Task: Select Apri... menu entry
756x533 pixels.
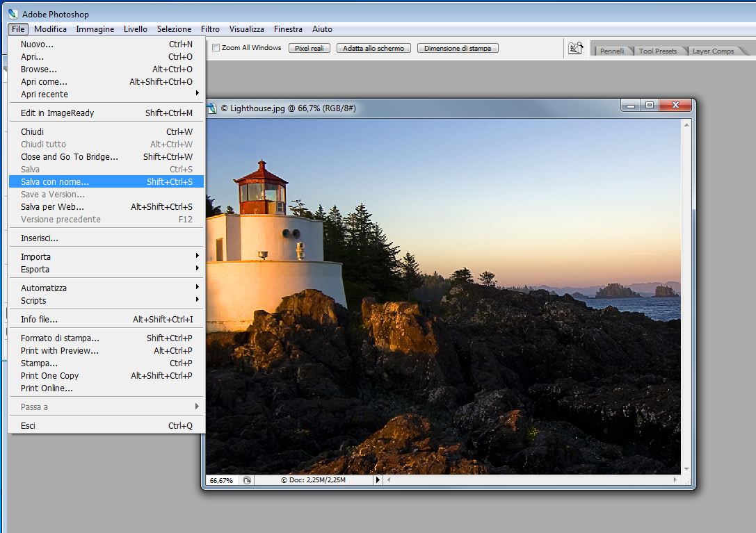Action: click(x=106, y=56)
